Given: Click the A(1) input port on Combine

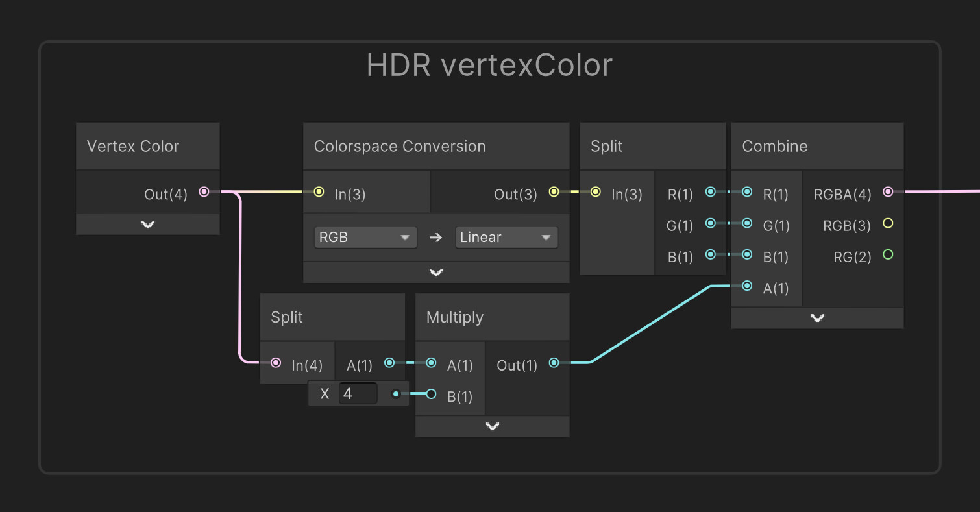Looking at the screenshot, I should point(746,286).
